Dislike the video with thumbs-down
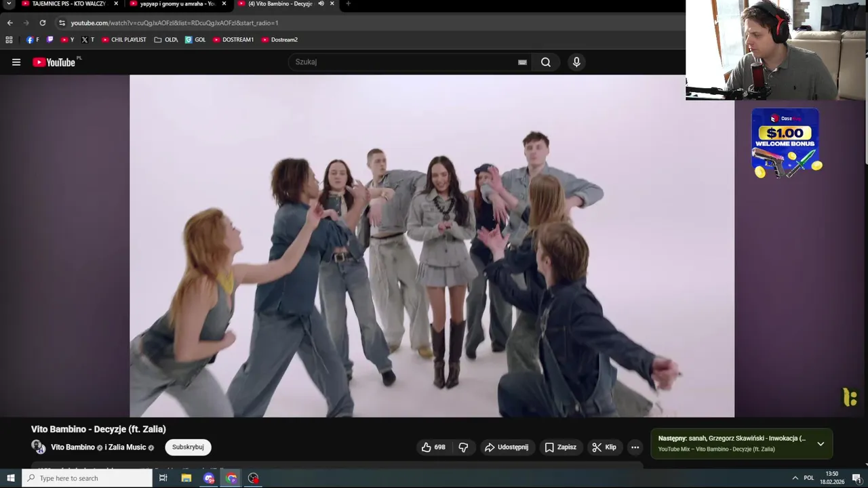 point(463,447)
